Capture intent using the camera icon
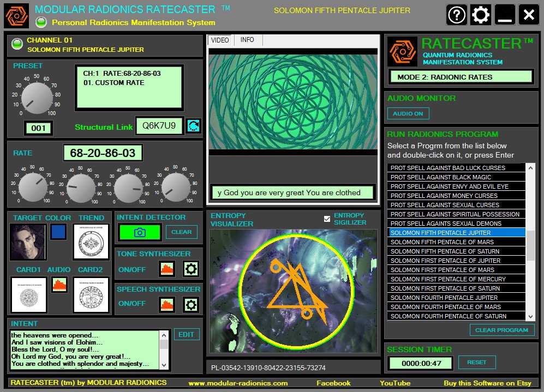The image size is (544, 392). (139, 232)
